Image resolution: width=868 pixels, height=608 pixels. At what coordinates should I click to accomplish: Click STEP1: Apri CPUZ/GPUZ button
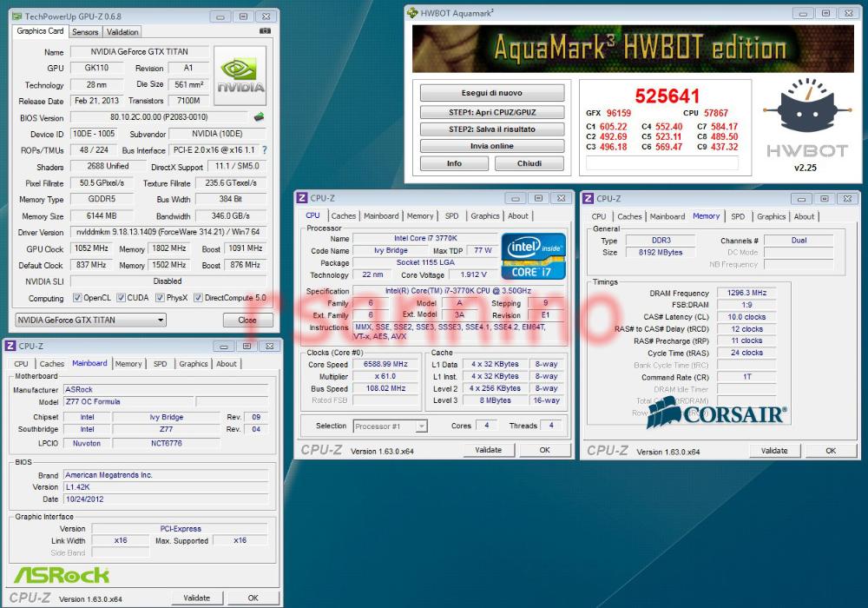point(492,112)
